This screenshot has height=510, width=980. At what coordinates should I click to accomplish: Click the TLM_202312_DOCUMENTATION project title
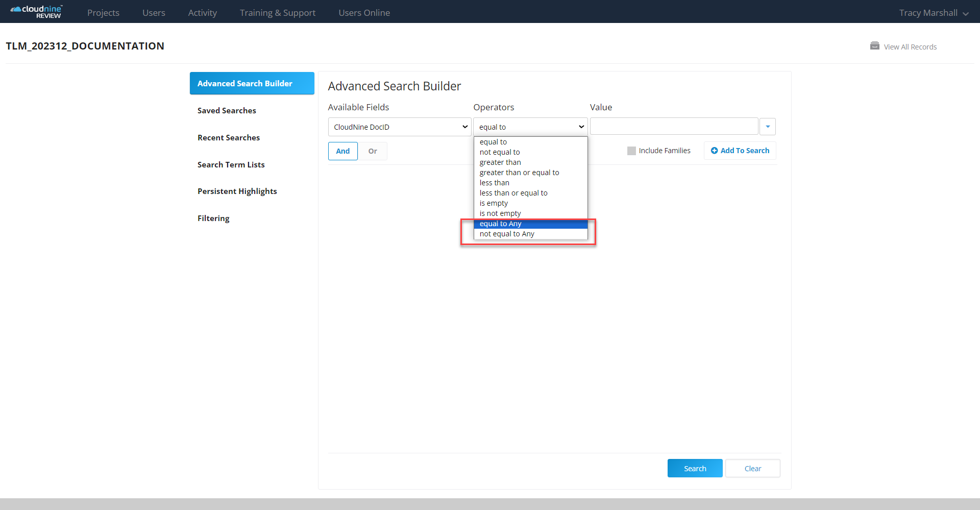click(x=85, y=46)
